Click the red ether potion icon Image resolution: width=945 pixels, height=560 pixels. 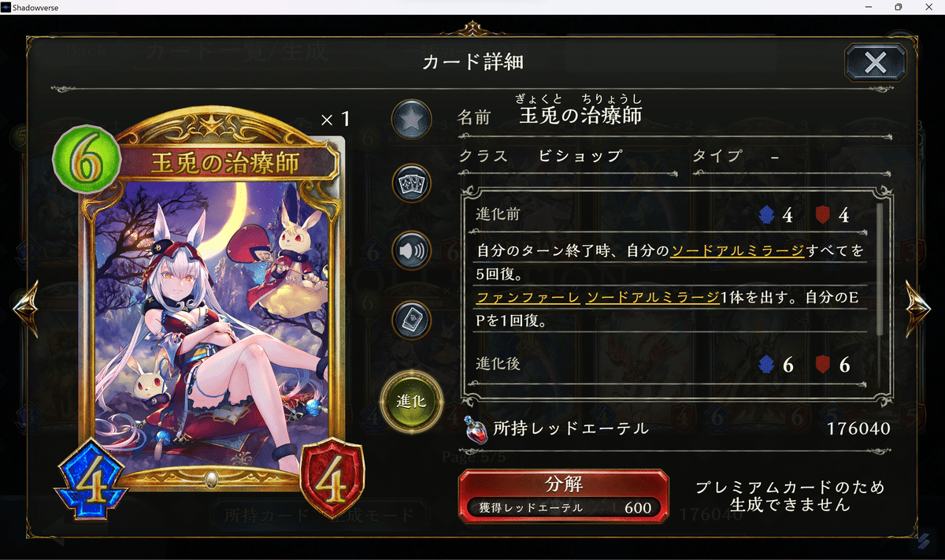point(475,428)
